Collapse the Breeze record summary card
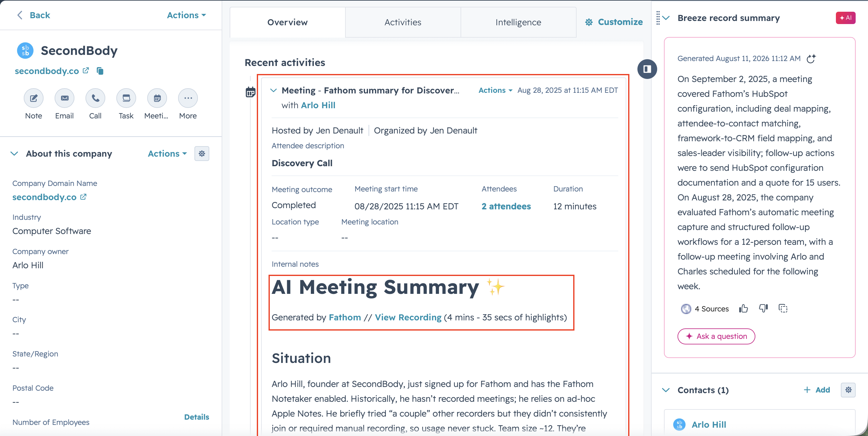This screenshot has width=868, height=436. click(x=666, y=18)
